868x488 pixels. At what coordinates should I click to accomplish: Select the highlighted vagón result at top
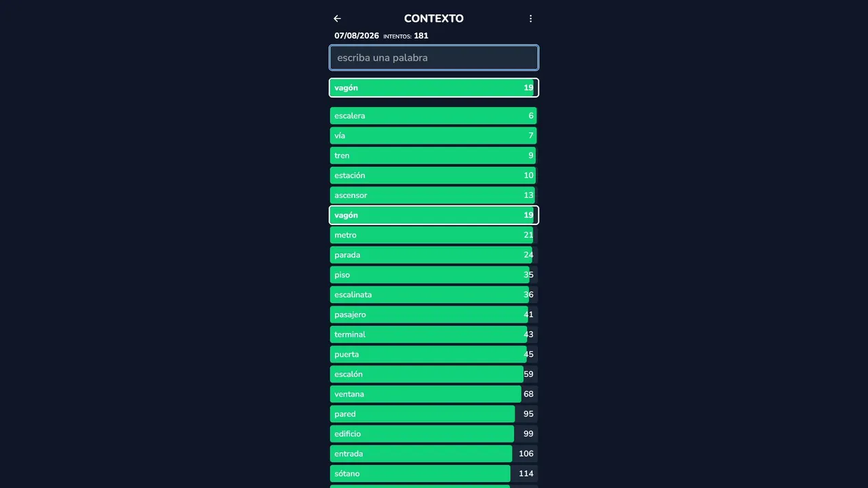pyautogui.click(x=434, y=87)
